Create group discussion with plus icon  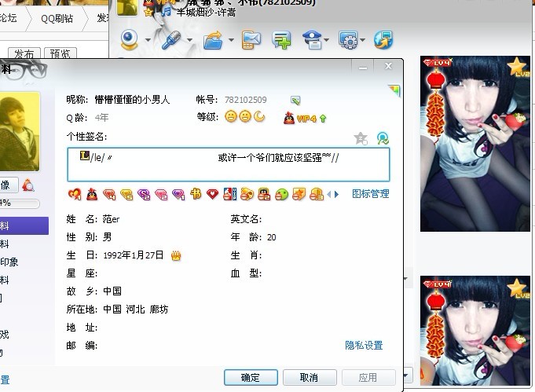tap(281, 40)
